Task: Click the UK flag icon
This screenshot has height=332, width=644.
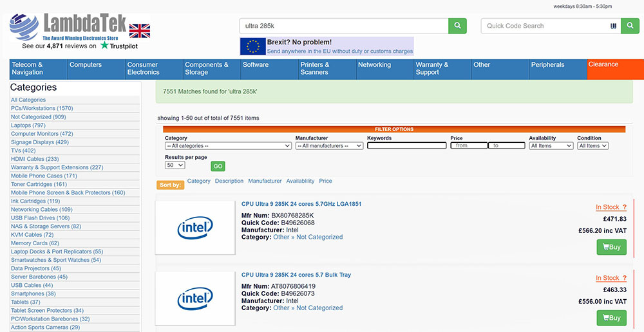Action: 140,30
